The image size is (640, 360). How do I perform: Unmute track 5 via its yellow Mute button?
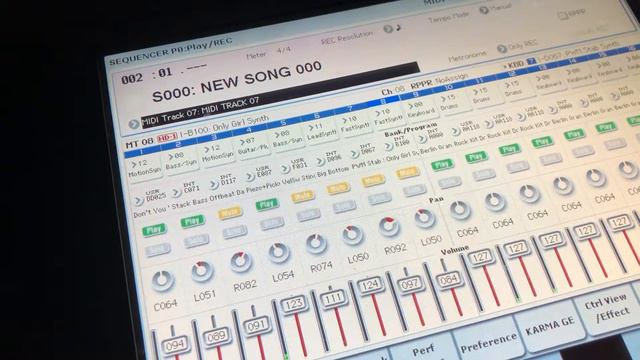[303, 196]
